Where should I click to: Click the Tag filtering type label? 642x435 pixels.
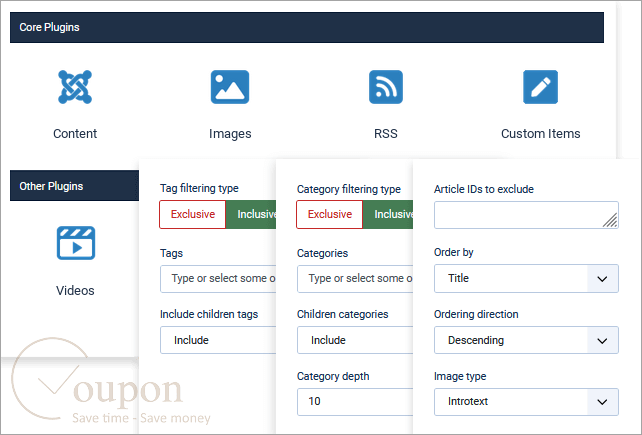click(x=199, y=188)
